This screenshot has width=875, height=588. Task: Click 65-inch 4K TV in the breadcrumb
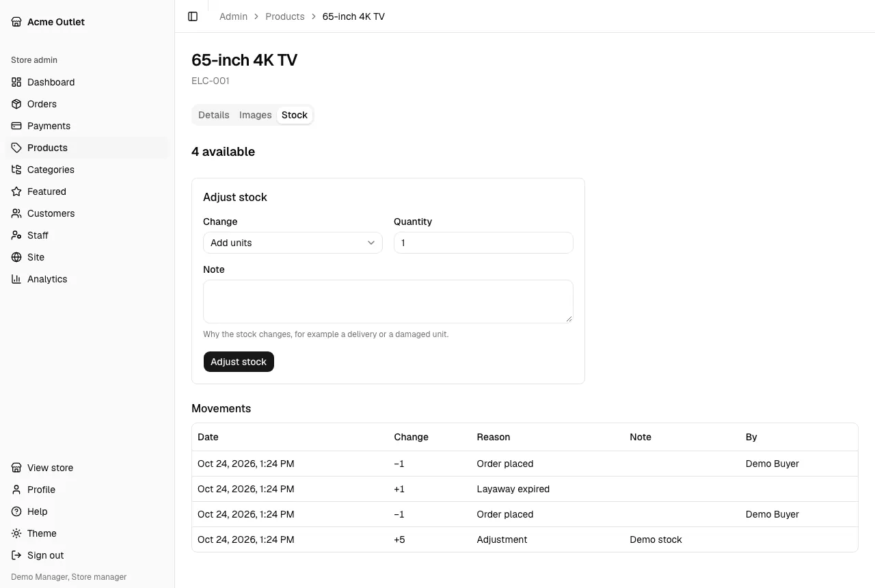click(353, 16)
